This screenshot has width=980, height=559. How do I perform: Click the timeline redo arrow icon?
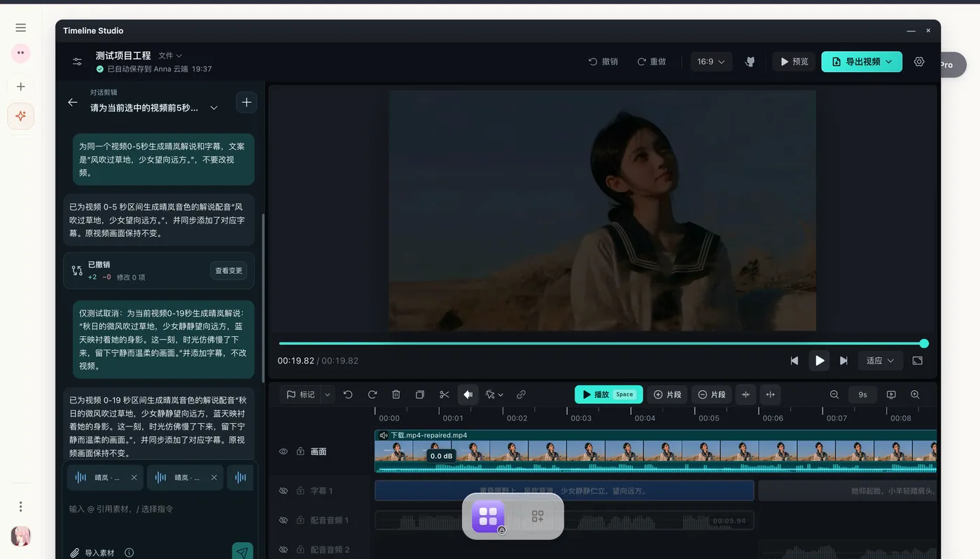[x=372, y=394]
